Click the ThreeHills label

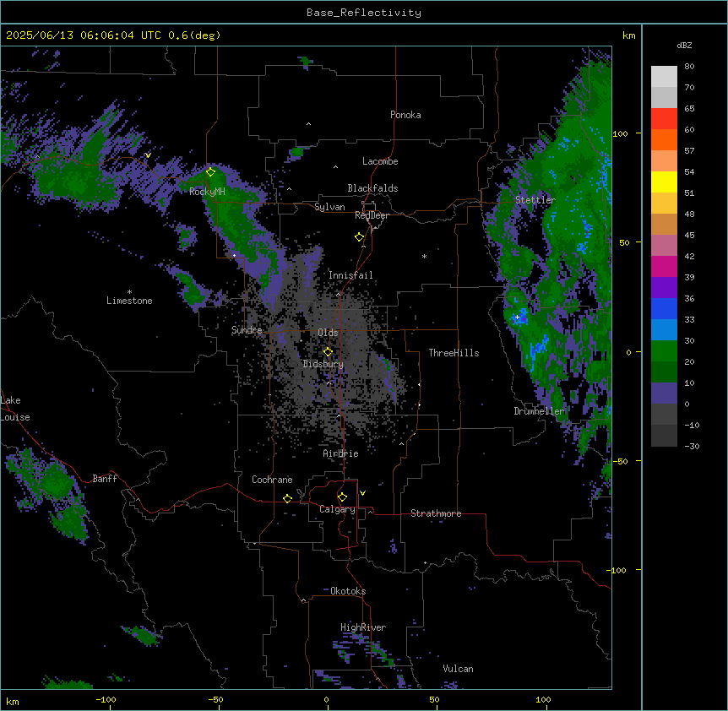coord(454,353)
